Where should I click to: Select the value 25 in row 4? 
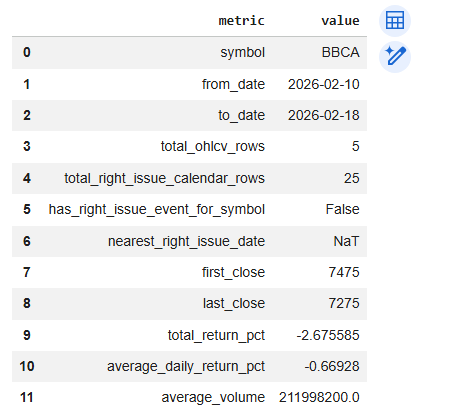click(352, 178)
